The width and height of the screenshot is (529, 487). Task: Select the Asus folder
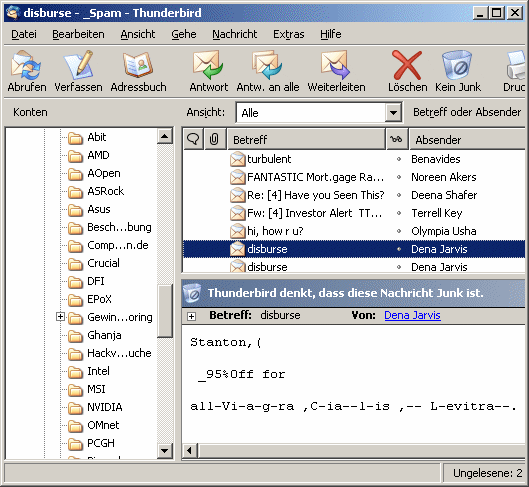99,209
